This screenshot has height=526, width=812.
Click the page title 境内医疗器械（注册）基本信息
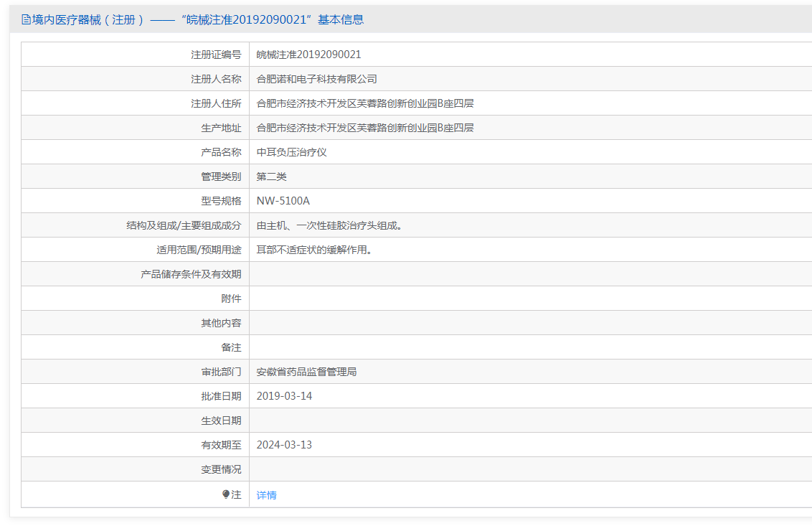click(197, 19)
